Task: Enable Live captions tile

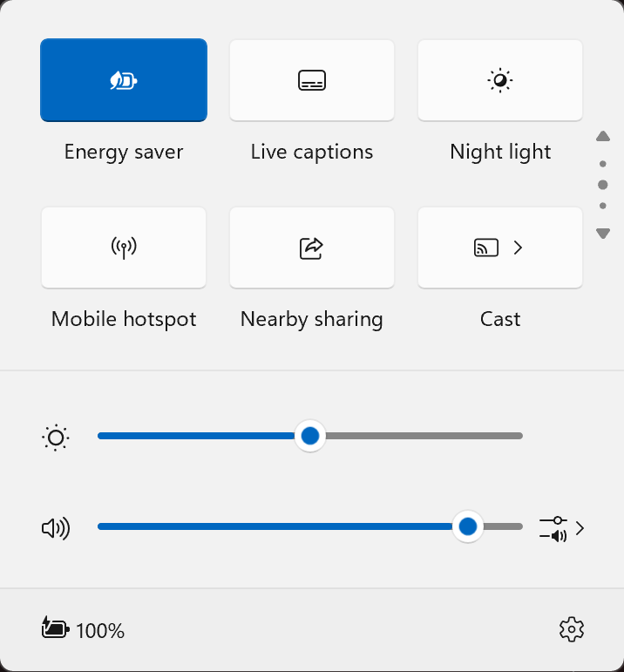Action: click(x=312, y=80)
